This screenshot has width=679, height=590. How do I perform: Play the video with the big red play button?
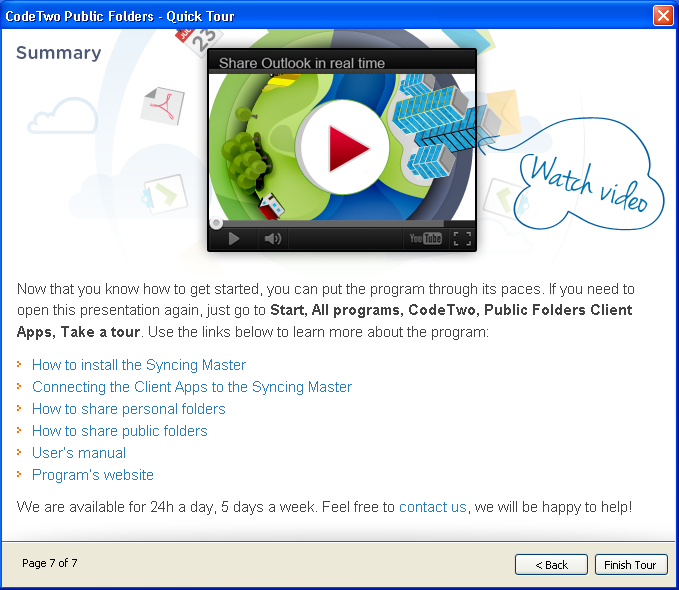tap(344, 148)
